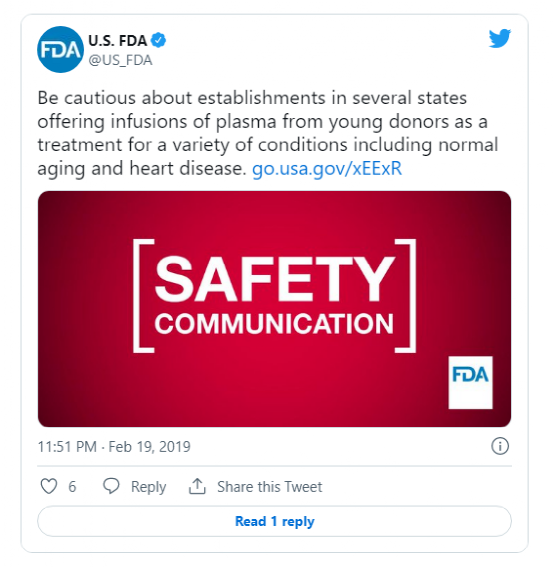Click the reply speech bubble icon

(x=111, y=486)
